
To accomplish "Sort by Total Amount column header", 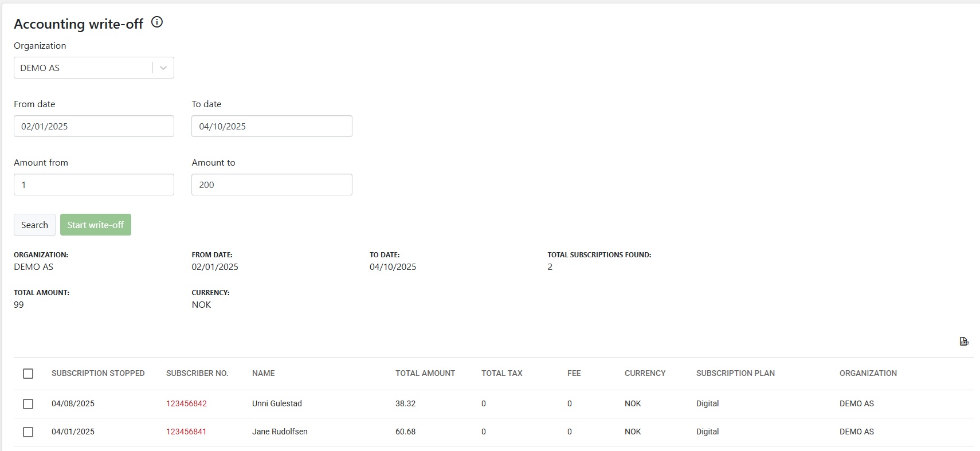I will 425,373.
